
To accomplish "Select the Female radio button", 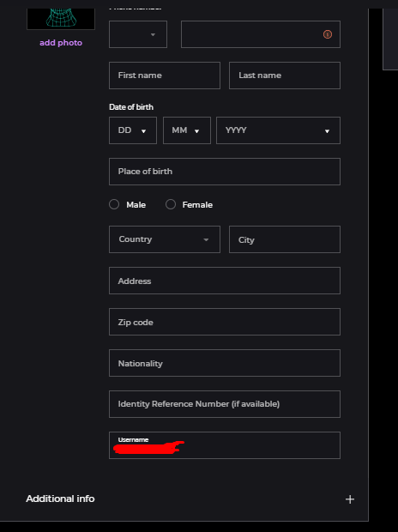I will 171,204.
